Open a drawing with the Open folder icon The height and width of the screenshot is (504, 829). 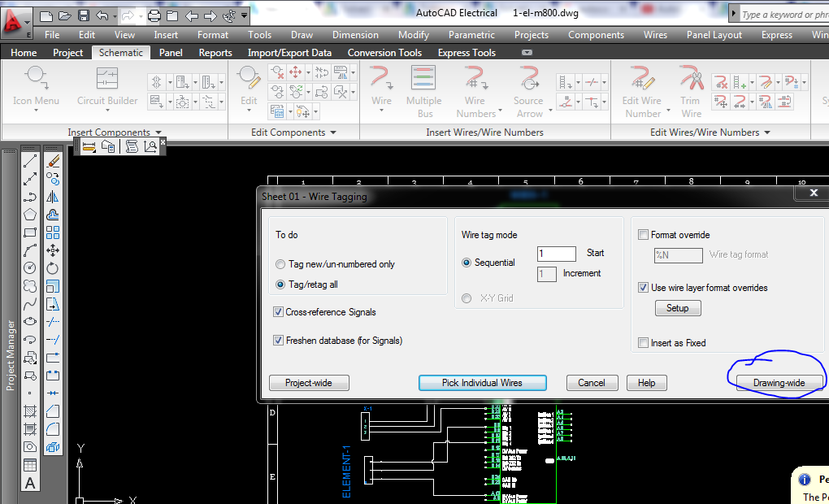[x=64, y=15]
